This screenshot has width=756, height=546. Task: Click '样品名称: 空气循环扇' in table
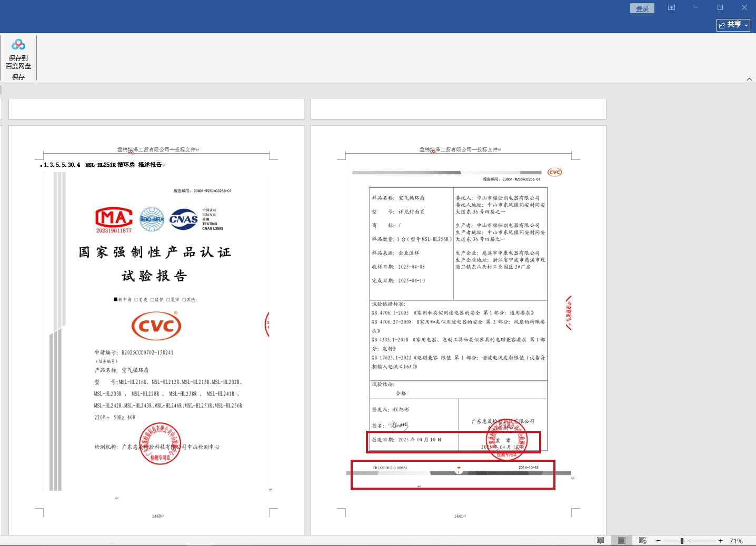(x=398, y=198)
